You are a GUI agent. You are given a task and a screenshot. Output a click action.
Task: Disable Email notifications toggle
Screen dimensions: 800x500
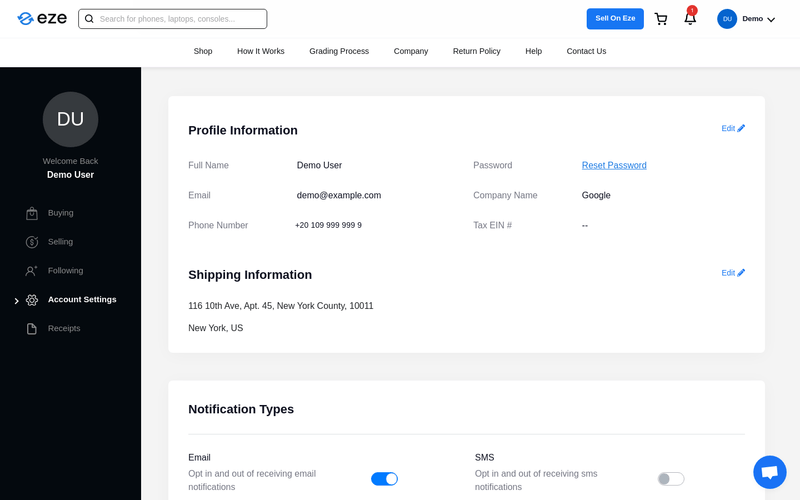(384, 479)
